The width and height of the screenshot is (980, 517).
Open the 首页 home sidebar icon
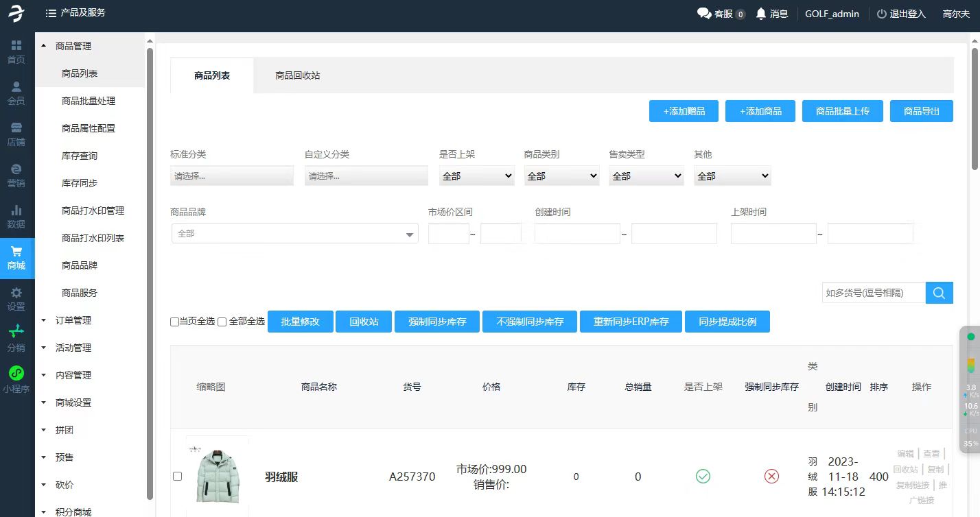pos(16,52)
